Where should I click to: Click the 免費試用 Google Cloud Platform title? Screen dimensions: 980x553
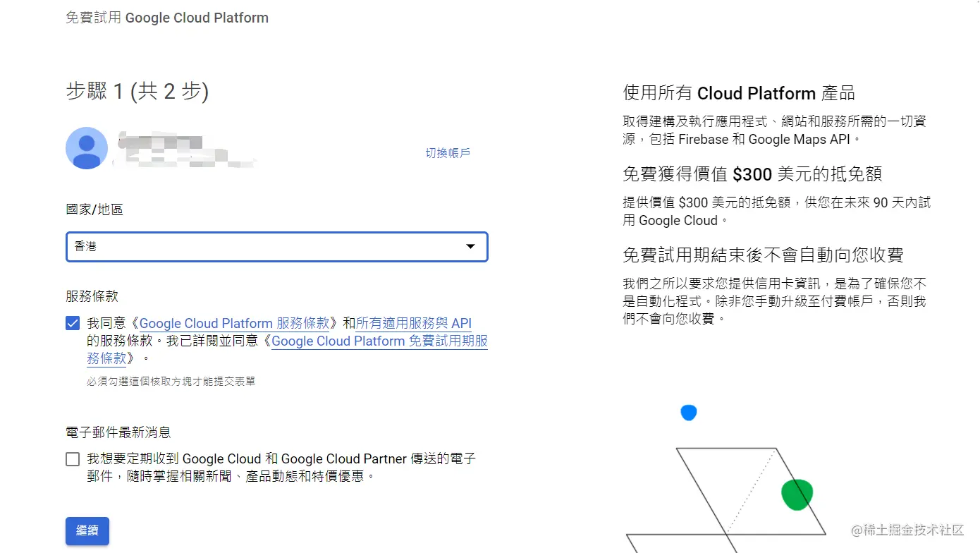167,18
